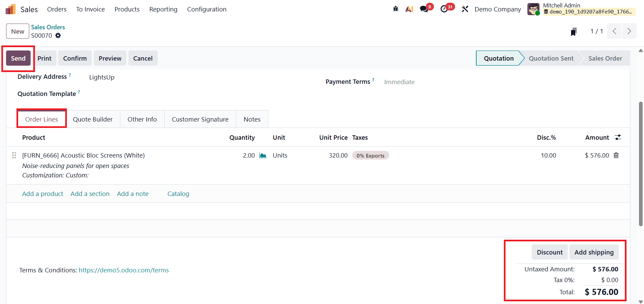This screenshot has height=304, width=644.
Task: Click the drag handle on the product line
Action: coord(14,155)
